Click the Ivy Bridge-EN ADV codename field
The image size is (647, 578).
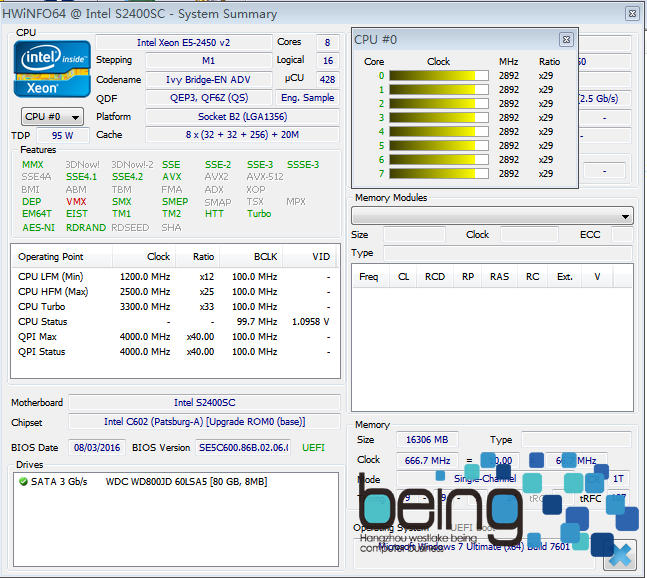[x=208, y=80]
